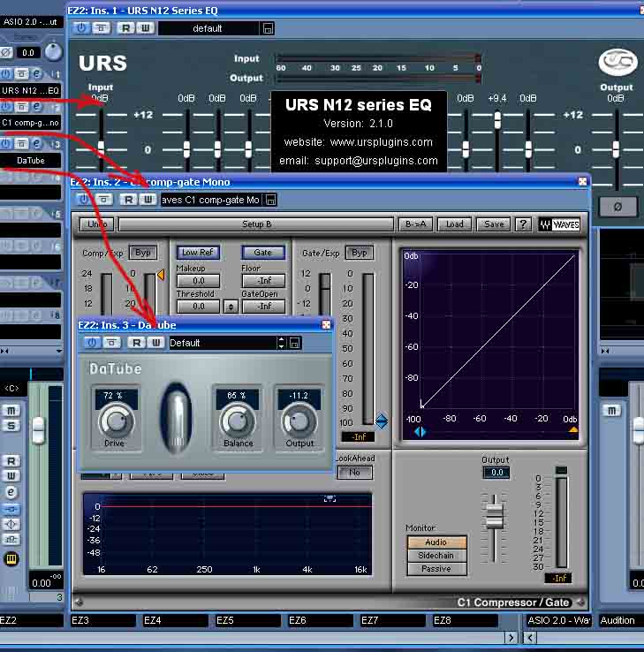Click the Save button in Waves C1
644x652 pixels.
click(494, 224)
